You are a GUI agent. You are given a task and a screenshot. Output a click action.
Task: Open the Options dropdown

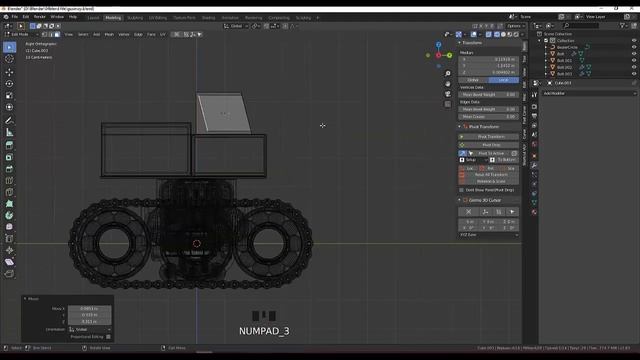pyautogui.click(x=516, y=26)
